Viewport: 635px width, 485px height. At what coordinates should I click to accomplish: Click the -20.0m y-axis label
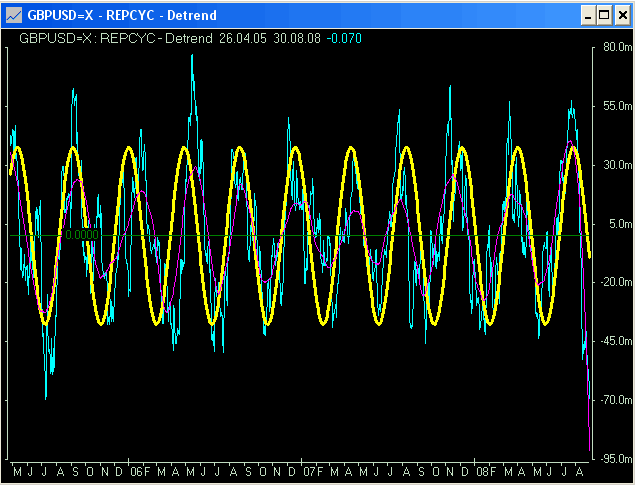(616, 282)
